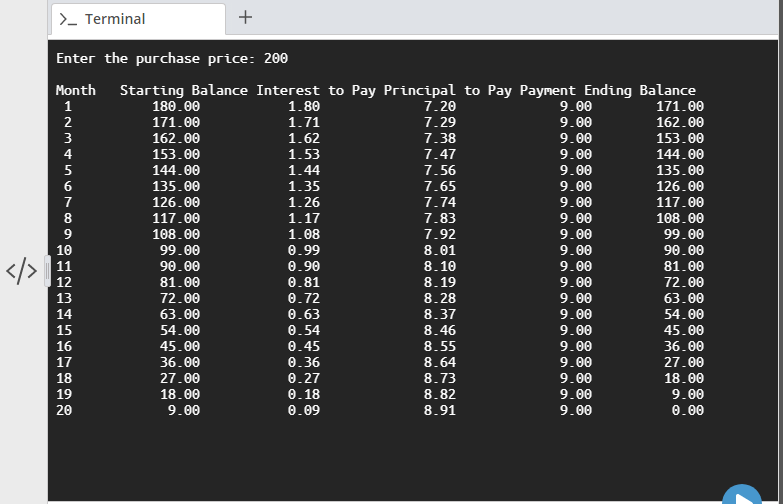Click the 'Payment' column header
783x504 pixels.
(x=547, y=90)
